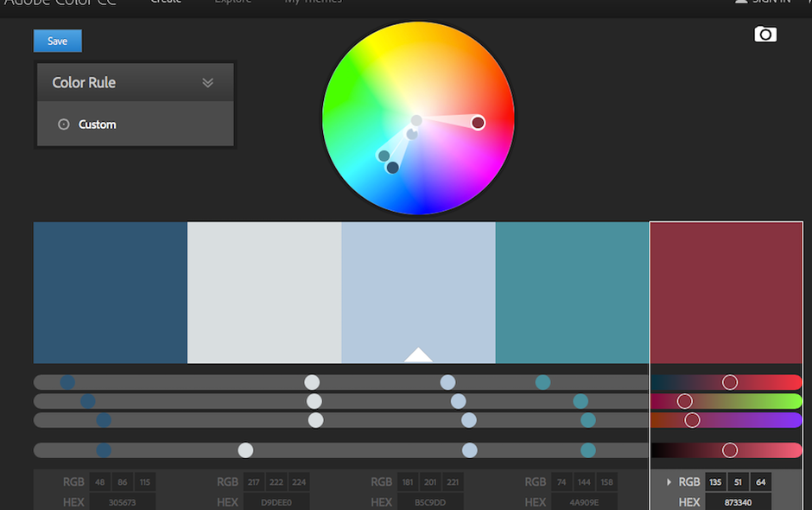Expand the triangle beside RGB of the maroon swatch
The height and width of the screenshot is (510, 812).
tap(669, 482)
